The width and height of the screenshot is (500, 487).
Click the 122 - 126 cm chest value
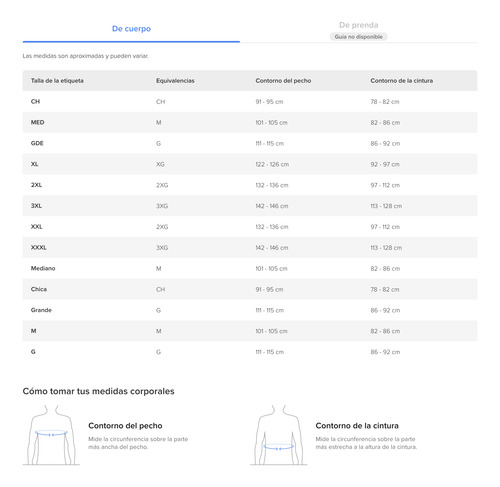coord(272,164)
